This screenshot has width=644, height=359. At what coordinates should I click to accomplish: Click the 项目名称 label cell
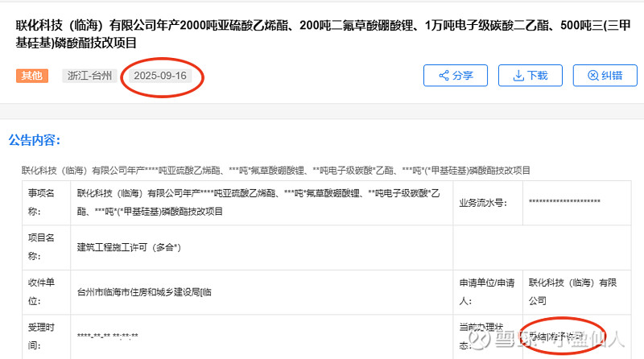click(47, 247)
